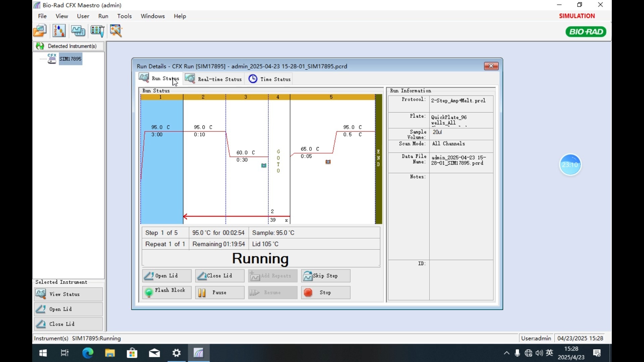Refresh detected instruments green arrows icon

point(40,46)
